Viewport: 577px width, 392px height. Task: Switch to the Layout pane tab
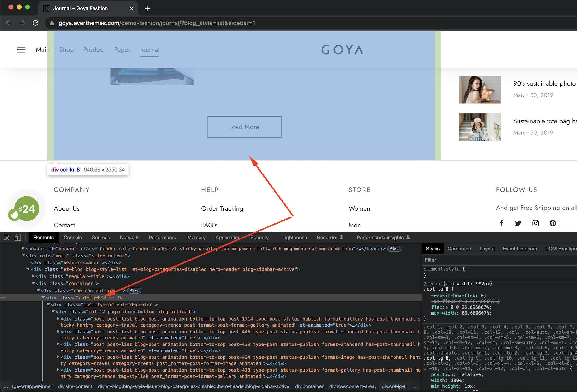[x=487, y=249]
